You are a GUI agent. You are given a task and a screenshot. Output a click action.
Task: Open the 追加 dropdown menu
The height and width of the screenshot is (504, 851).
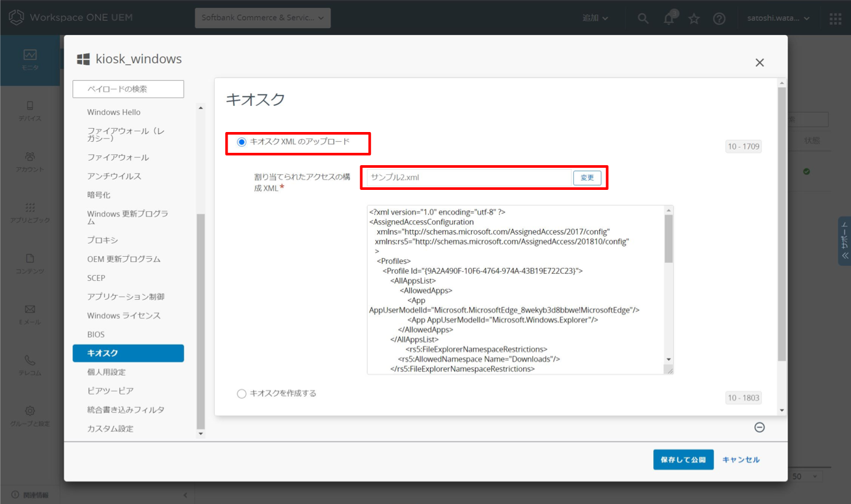click(x=595, y=18)
